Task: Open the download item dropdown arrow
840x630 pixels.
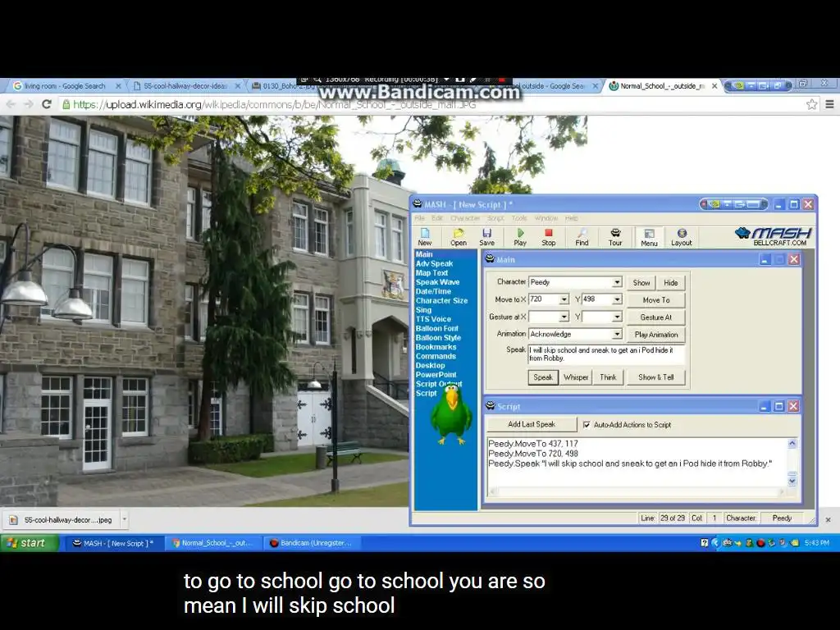Action: pyautogui.click(x=125, y=519)
